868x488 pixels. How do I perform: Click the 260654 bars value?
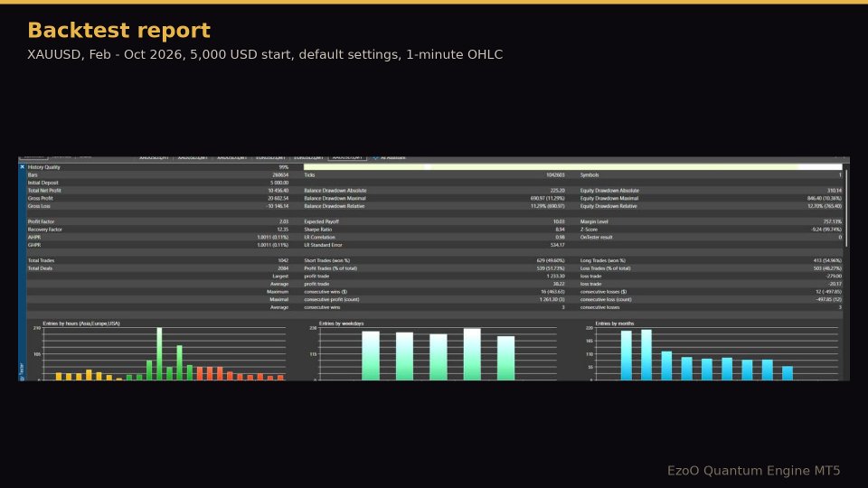click(x=280, y=174)
